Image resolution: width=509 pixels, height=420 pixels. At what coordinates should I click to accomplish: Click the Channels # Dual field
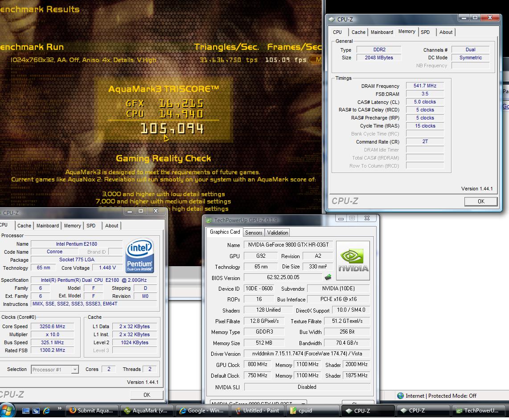click(470, 49)
